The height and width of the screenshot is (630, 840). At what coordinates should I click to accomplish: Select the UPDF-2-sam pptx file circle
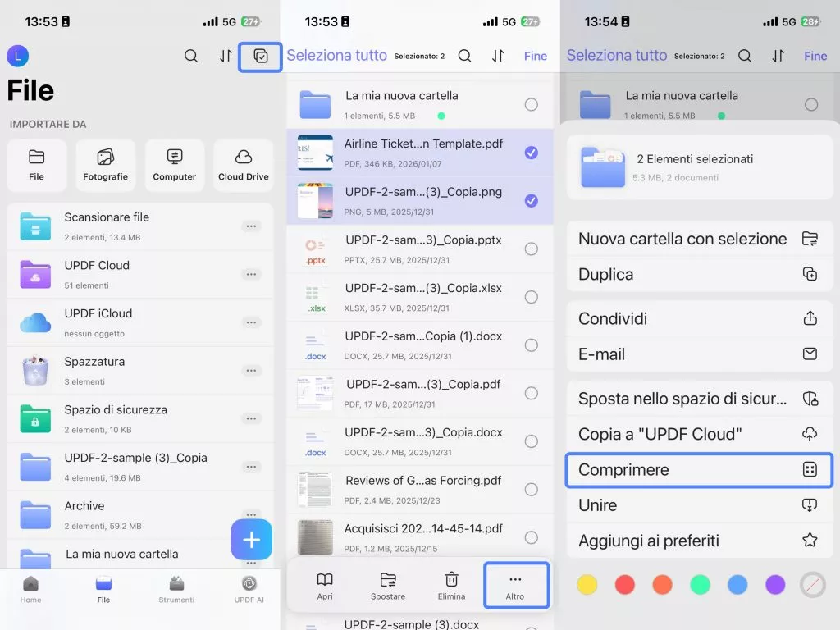coord(532,249)
